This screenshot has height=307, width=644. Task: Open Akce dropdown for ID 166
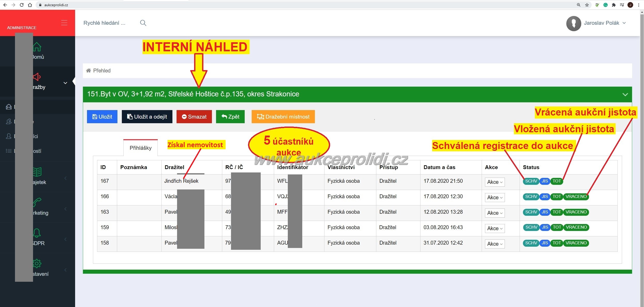coord(495,197)
